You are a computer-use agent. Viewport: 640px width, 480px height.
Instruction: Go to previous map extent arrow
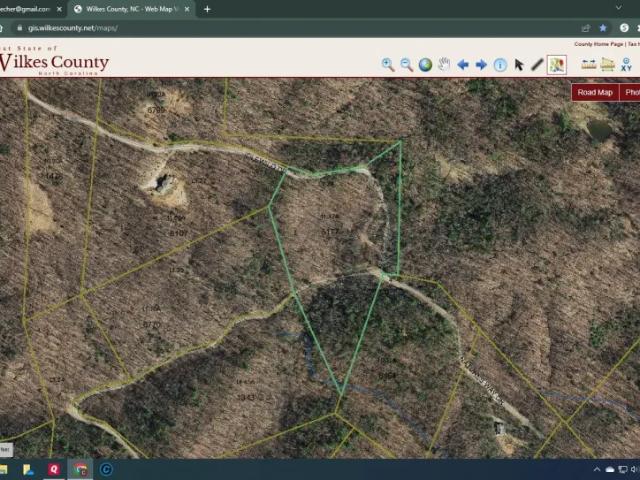[463, 65]
